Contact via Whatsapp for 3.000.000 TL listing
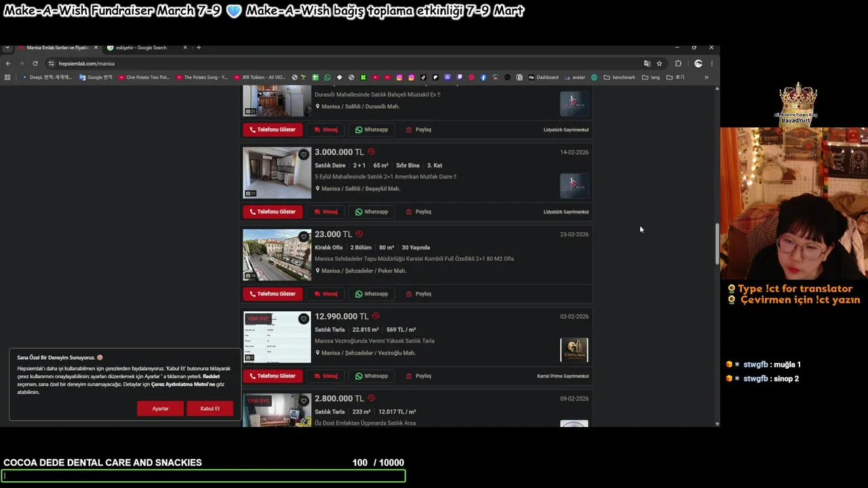Viewport: 868px width, 488px height. click(372, 211)
